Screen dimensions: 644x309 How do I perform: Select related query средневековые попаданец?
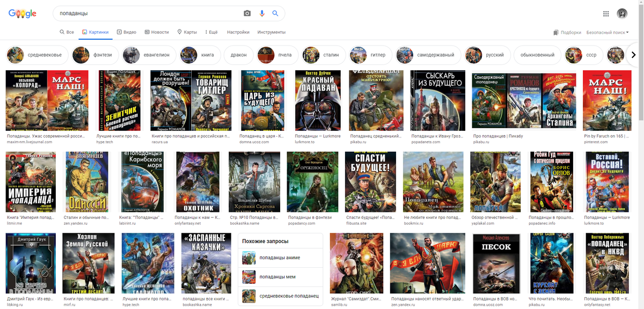(281, 296)
